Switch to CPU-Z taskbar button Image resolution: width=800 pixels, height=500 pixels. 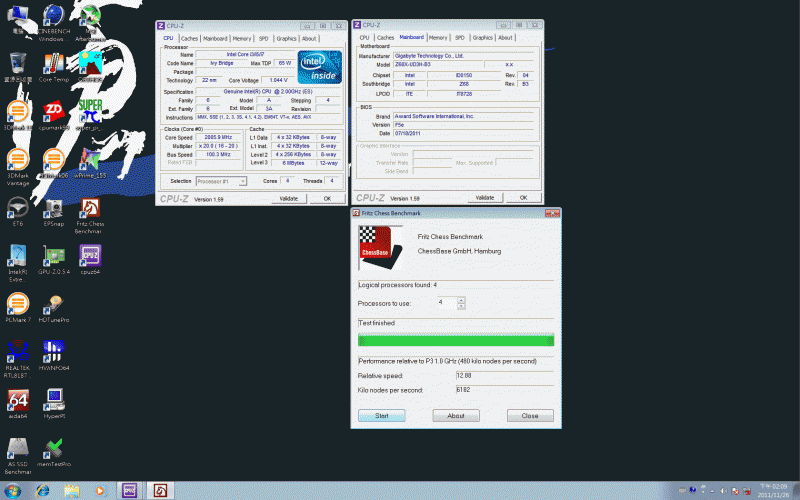[x=130, y=491]
